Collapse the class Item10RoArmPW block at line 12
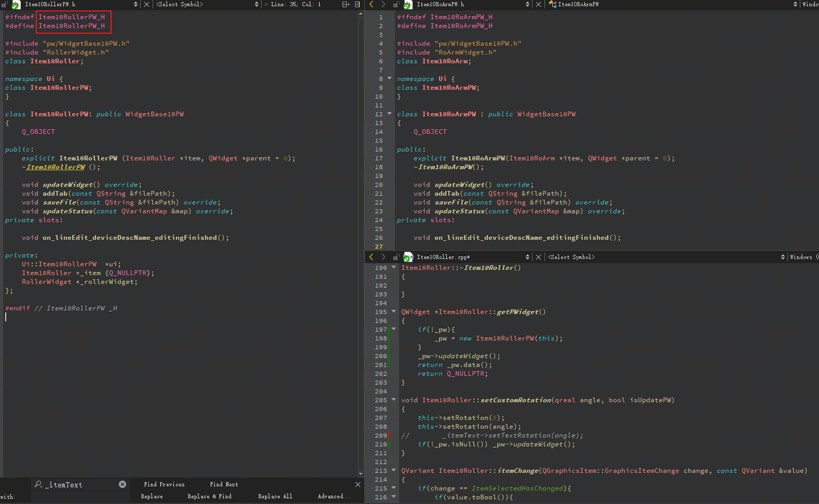The image size is (819, 504). 390,114
